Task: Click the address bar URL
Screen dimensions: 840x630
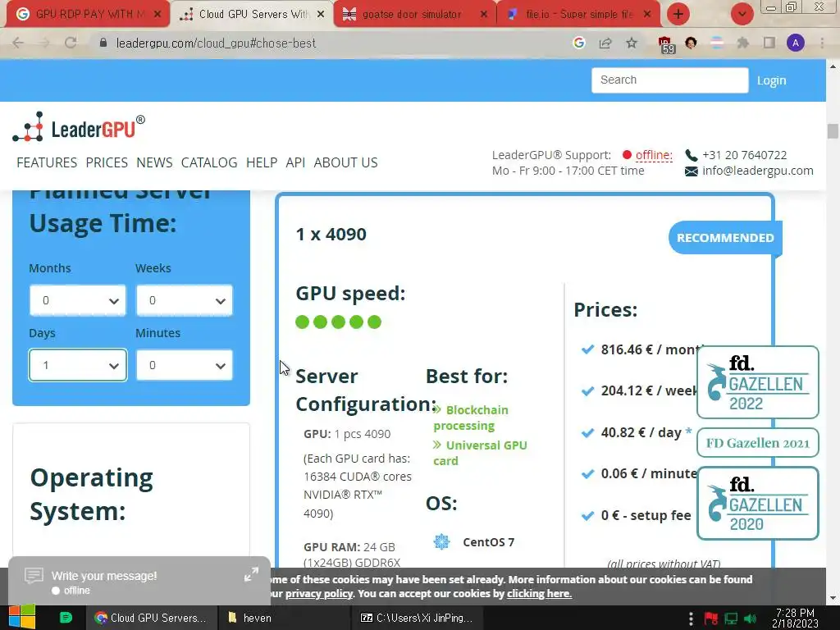Action: (x=216, y=43)
